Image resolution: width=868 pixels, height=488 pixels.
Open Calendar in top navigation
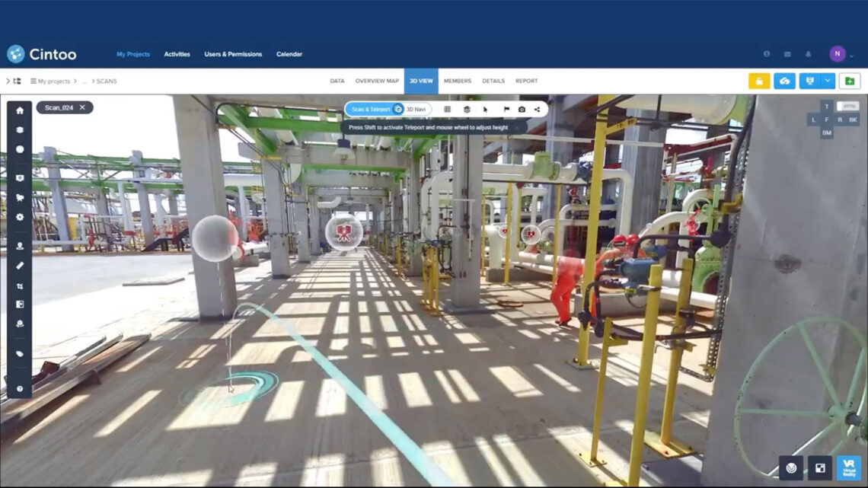(x=289, y=54)
